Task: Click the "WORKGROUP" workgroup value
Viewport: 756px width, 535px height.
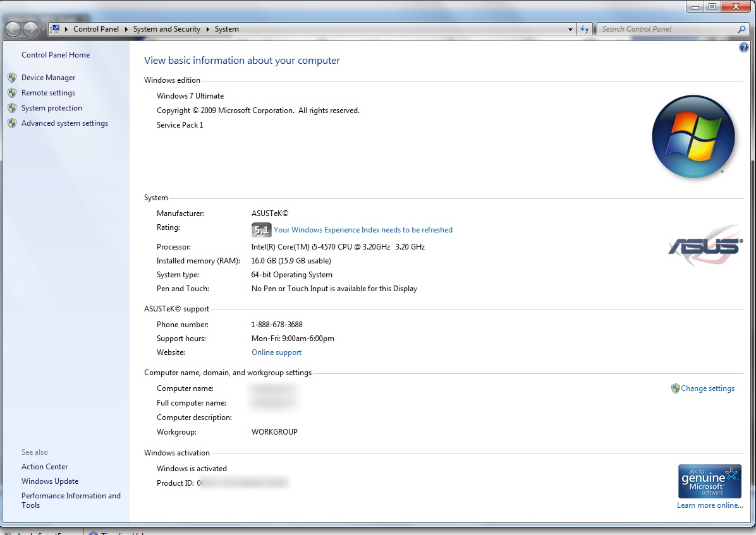Action: [274, 432]
